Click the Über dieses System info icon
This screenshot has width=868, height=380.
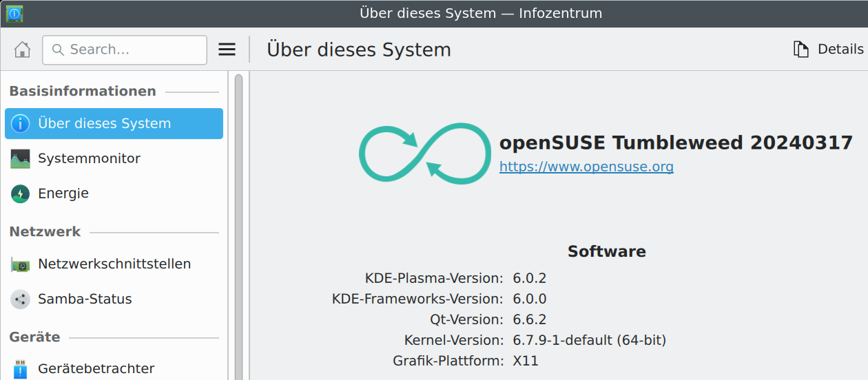click(x=21, y=124)
